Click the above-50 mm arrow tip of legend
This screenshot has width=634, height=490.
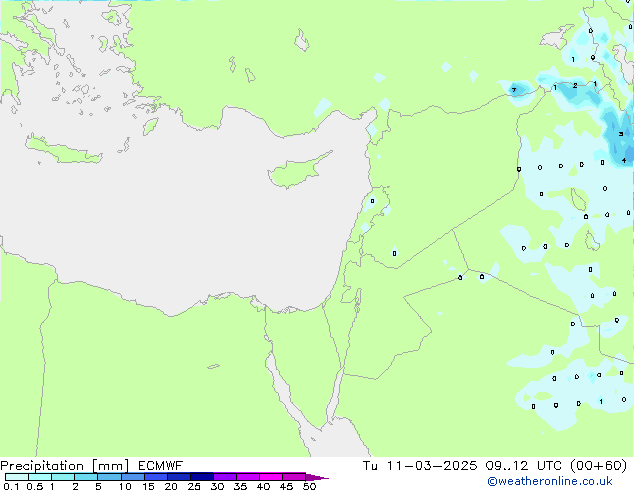317,477
